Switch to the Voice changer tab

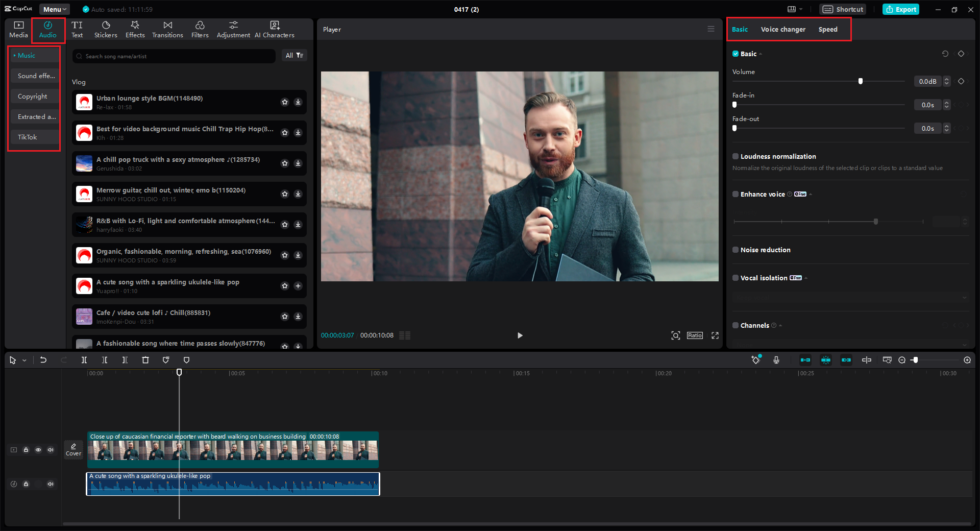782,29
